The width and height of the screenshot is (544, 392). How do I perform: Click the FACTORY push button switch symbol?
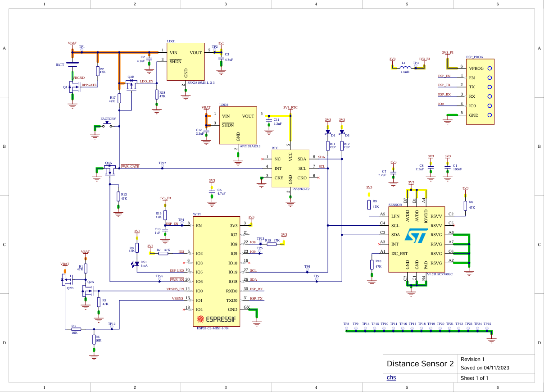(x=108, y=125)
